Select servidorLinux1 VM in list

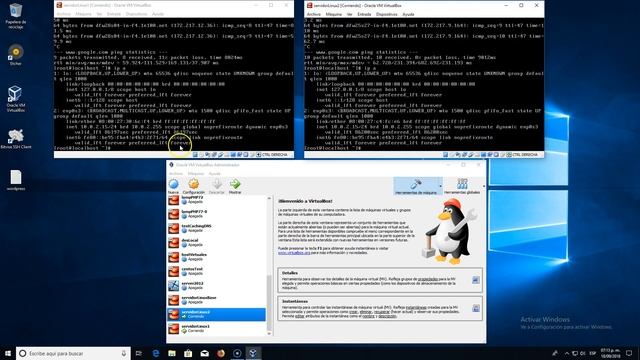pyautogui.click(x=217, y=329)
